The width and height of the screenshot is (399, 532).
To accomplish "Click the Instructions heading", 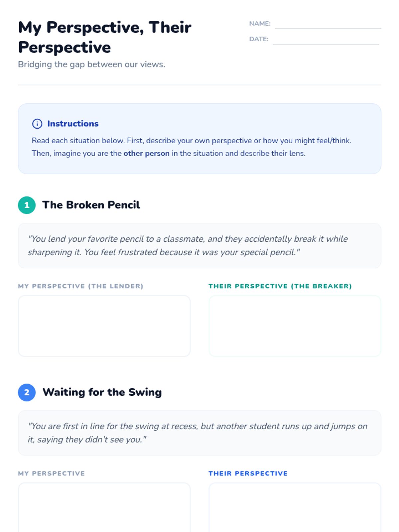I will click(x=73, y=124).
